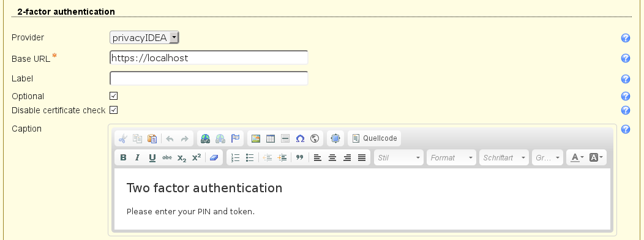644x240 pixels.
Task: Click the Label input field
Action: point(209,78)
